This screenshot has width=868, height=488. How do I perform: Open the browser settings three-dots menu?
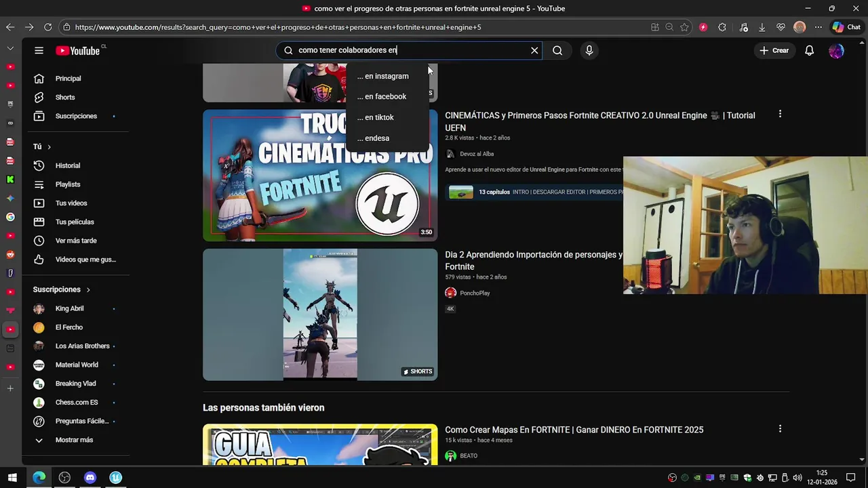[x=818, y=27]
